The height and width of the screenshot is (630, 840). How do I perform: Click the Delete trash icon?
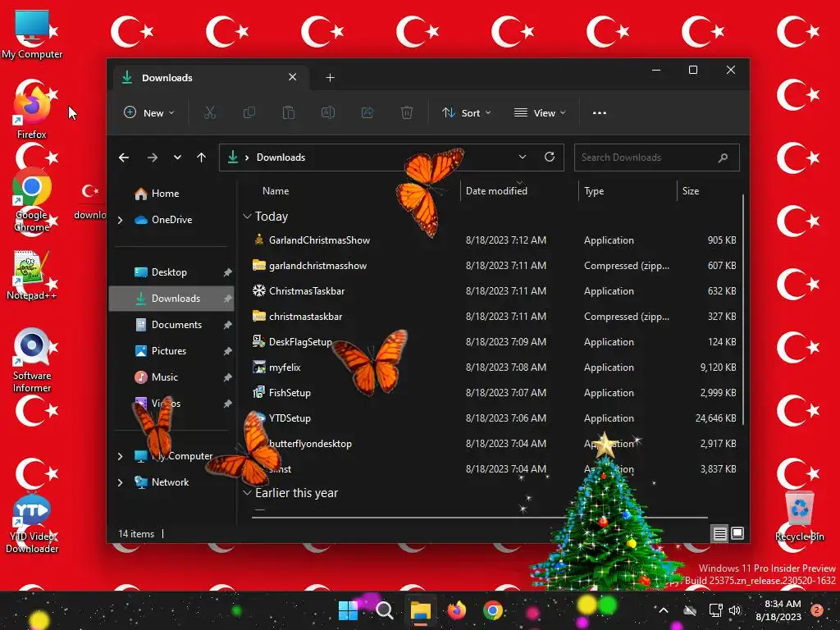tap(407, 112)
